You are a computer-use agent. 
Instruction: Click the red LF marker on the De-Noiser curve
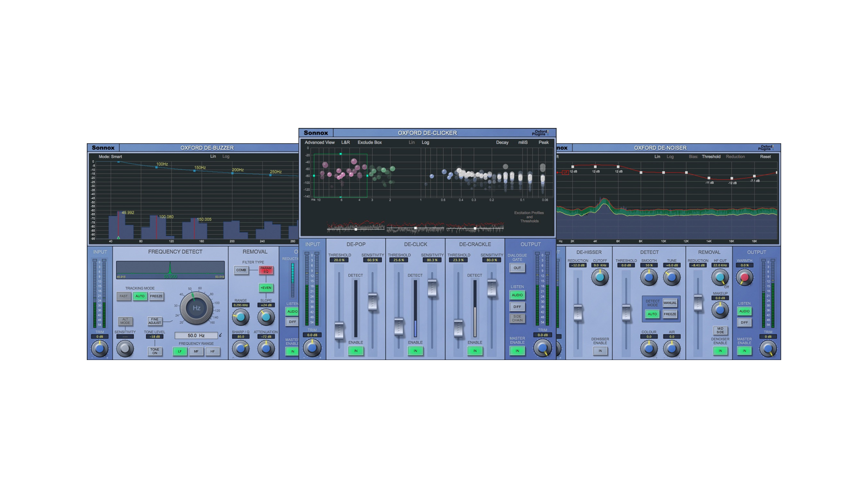pyautogui.click(x=565, y=172)
